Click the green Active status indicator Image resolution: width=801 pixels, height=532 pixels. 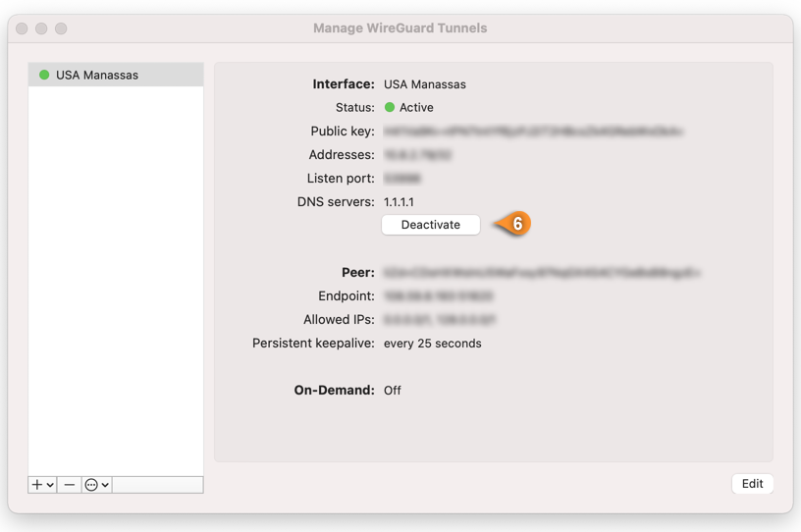tap(390, 107)
